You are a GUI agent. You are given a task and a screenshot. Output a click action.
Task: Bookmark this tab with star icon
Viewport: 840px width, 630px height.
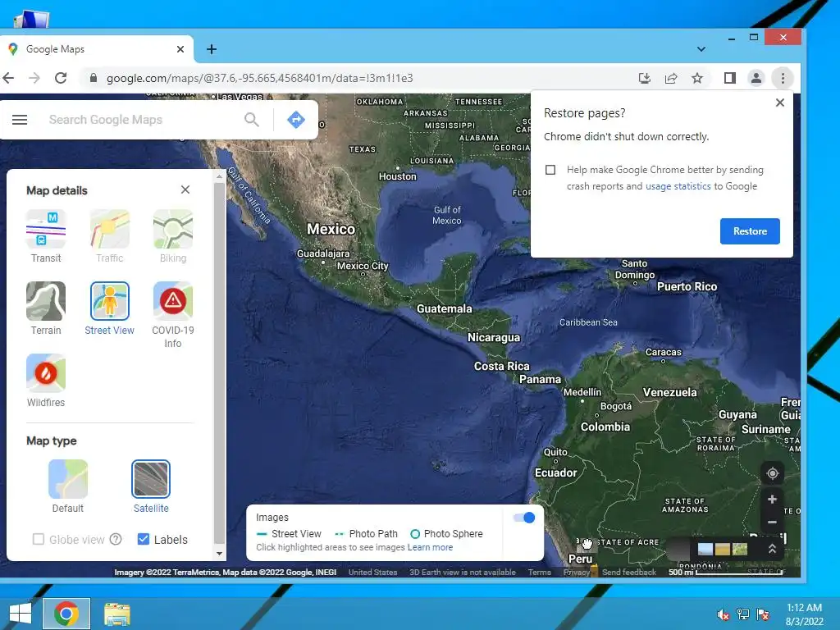pos(697,78)
